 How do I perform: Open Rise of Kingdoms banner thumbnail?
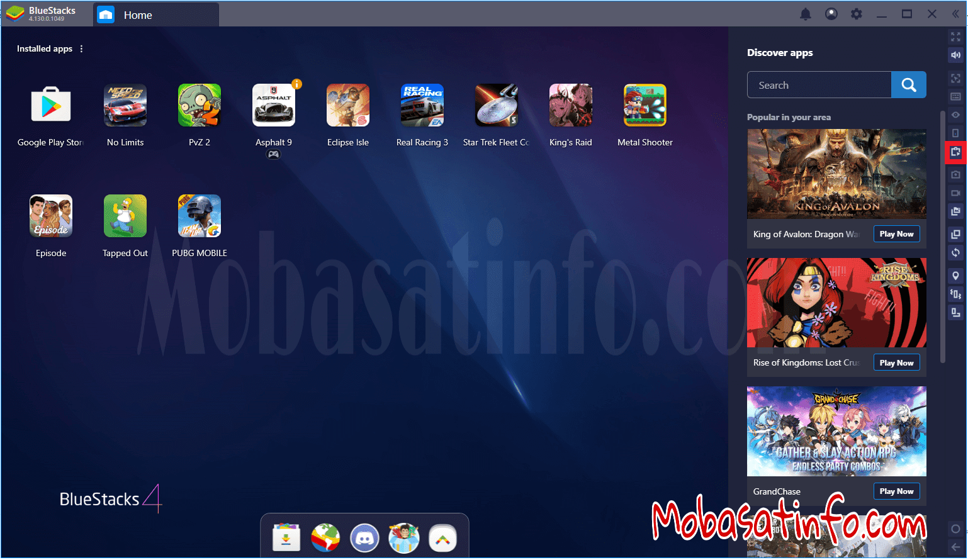click(836, 303)
